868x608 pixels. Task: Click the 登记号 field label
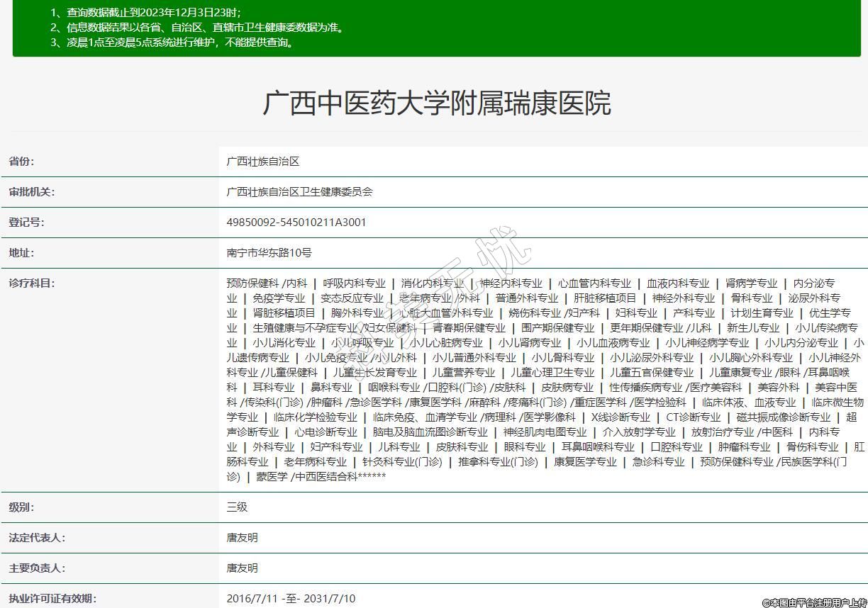[26, 223]
